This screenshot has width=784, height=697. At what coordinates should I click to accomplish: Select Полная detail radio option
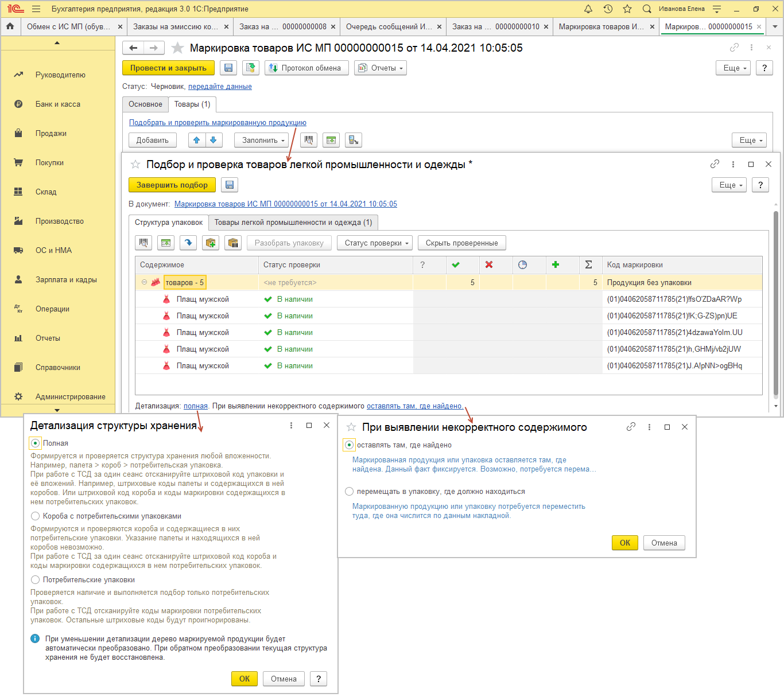click(36, 443)
